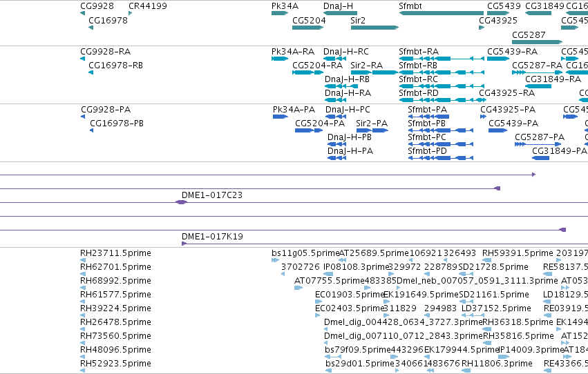Select the RH23711.5prime EST label
This screenshot has height=374, width=588.
pos(115,253)
